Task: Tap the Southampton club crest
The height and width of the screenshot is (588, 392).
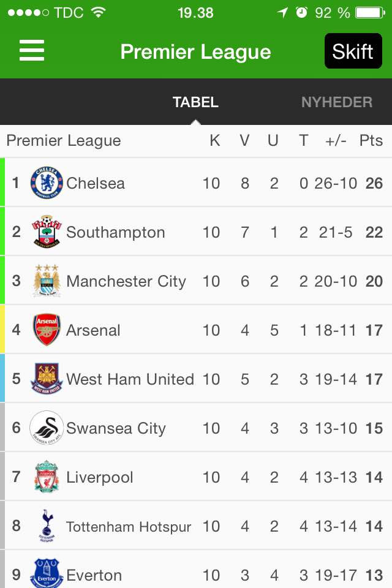Action: [x=47, y=232]
